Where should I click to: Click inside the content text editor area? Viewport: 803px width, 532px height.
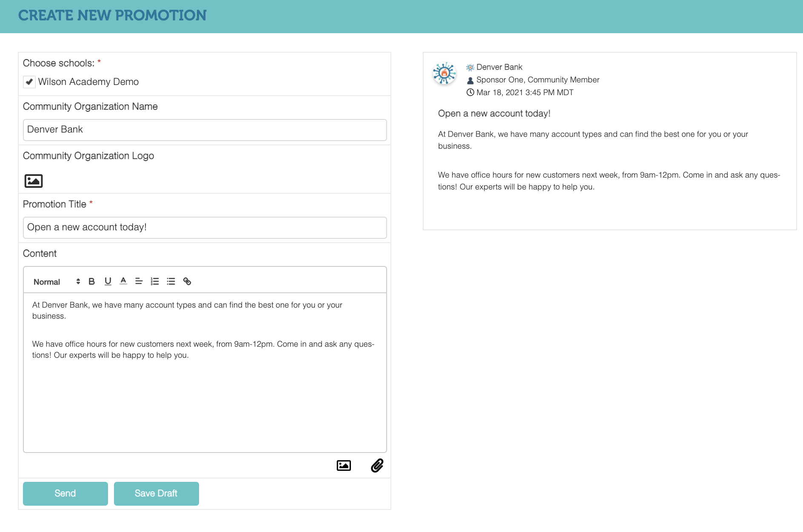[205, 373]
